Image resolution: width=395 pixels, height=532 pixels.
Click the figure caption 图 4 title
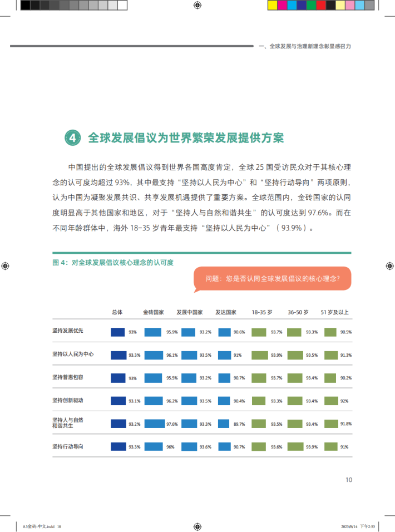click(x=113, y=263)
